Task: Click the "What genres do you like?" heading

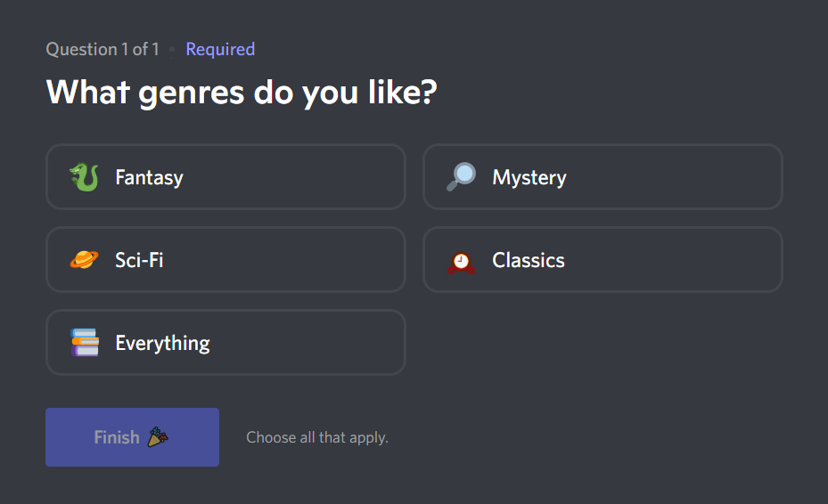Action: pyautogui.click(x=241, y=93)
